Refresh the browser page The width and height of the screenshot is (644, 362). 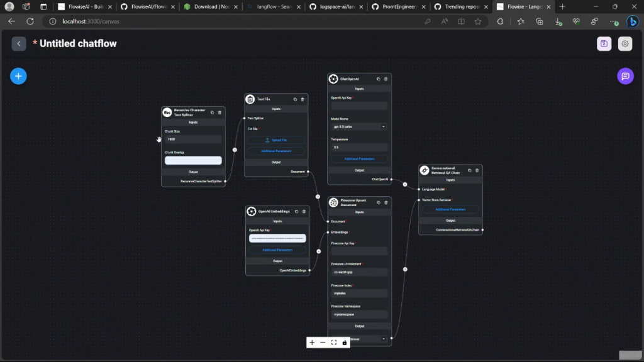[x=30, y=21]
